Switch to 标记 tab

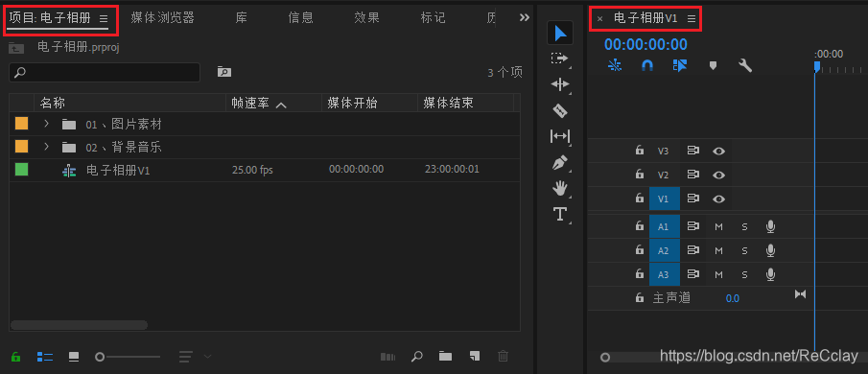[x=433, y=17]
